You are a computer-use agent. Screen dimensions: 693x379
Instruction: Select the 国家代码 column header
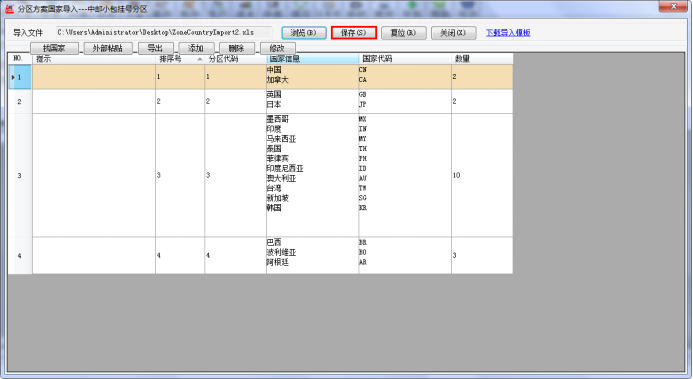click(405, 59)
